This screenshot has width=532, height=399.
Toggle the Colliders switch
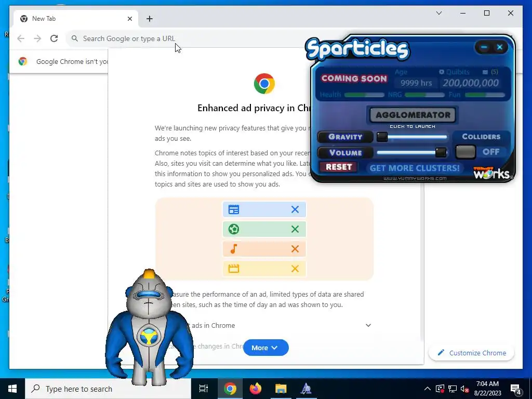click(x=465, y=152)
